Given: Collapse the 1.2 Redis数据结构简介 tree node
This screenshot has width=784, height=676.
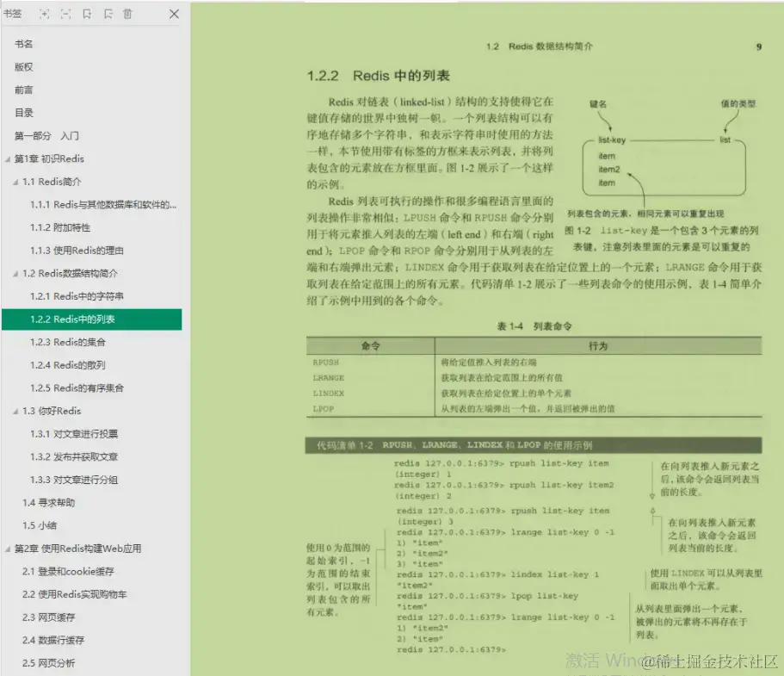Looking at the screenshot, I should tap(15, 274).
